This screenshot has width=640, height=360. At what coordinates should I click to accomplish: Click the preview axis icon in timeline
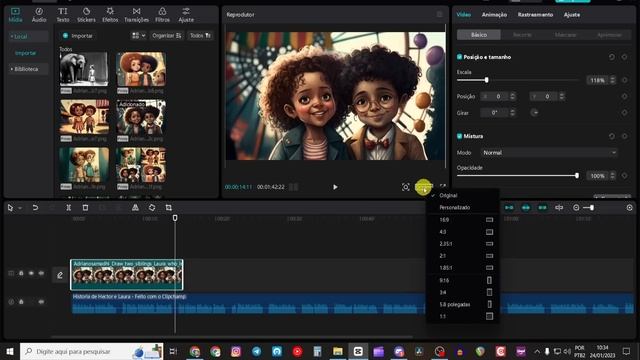559,207
